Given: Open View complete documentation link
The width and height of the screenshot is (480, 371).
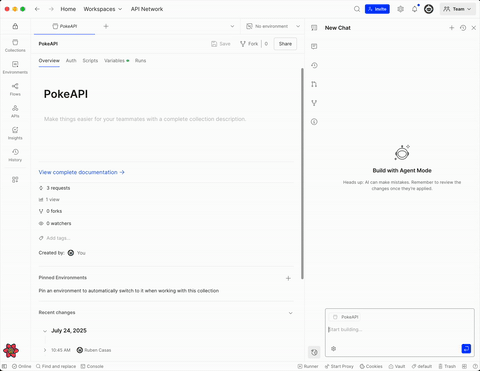Looking at the screenshot, I should 81,172.
